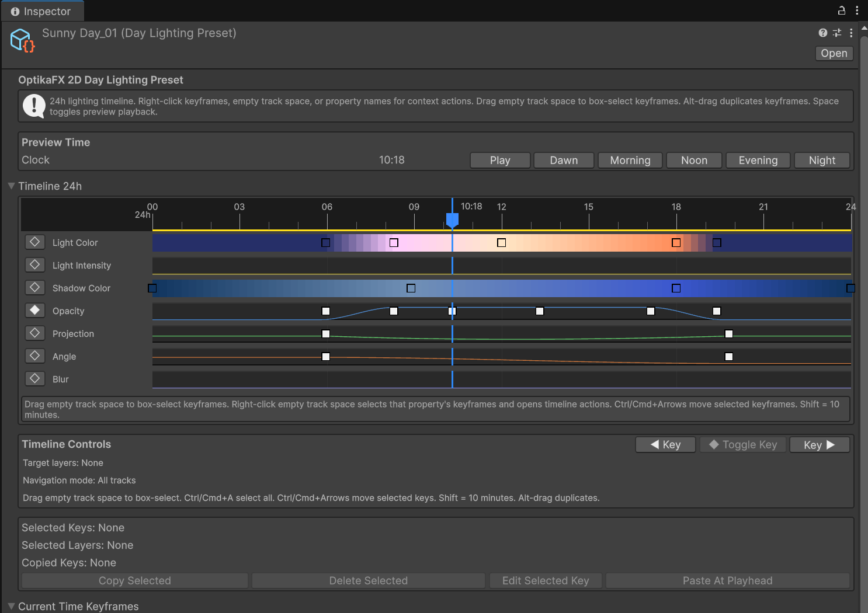868x613 pixels.
Task: Click the warning icon in the help box
Action: coord(34,106)
